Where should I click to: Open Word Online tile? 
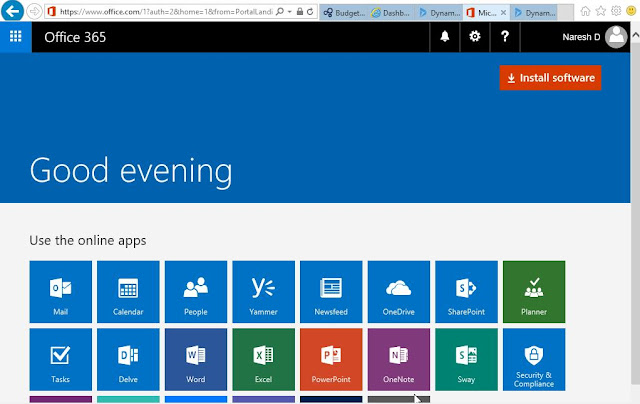tap(196, 360)
